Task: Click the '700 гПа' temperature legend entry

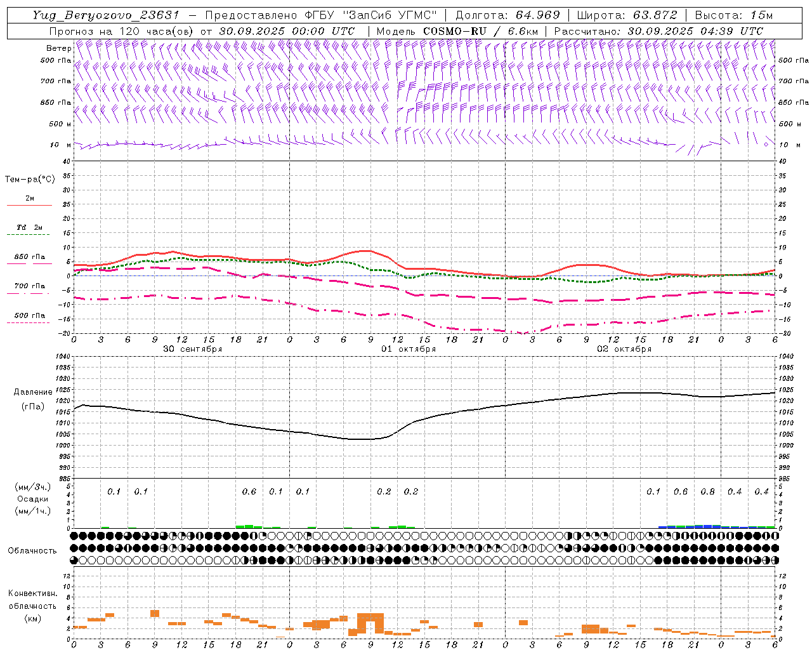Action: point(30,286)
